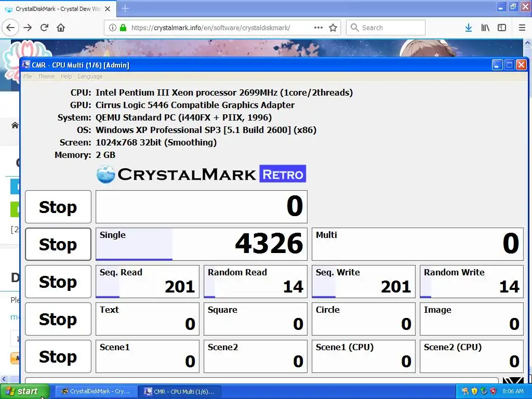This screenshot has height=399, width=532.
Task: Open the Help menu in CMR
Action: (66, 76)
